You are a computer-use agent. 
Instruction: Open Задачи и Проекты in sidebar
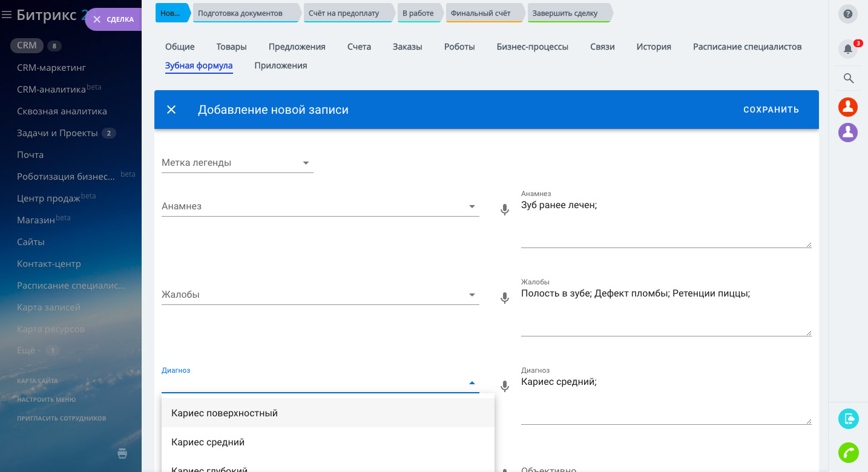57,133
